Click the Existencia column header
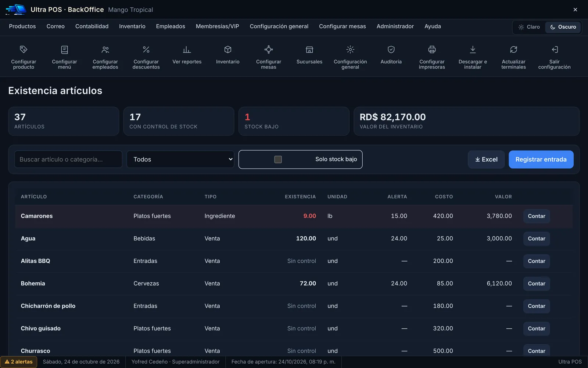This screenshot has width=588, height=368. [x=300, y=197]
